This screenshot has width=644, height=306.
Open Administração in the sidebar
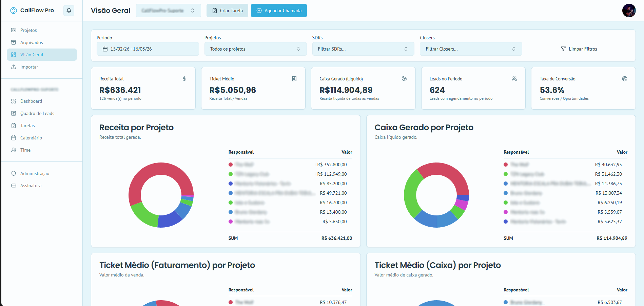coord(42,173)
